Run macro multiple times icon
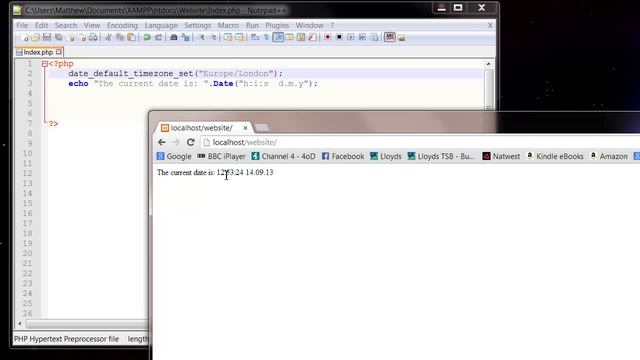The image size is (640, 360). pos(362,38)
